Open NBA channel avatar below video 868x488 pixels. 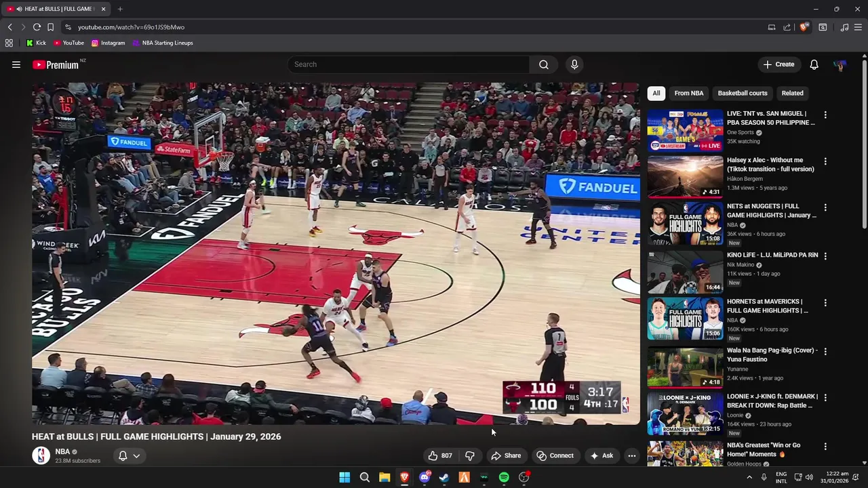(41, 455)
